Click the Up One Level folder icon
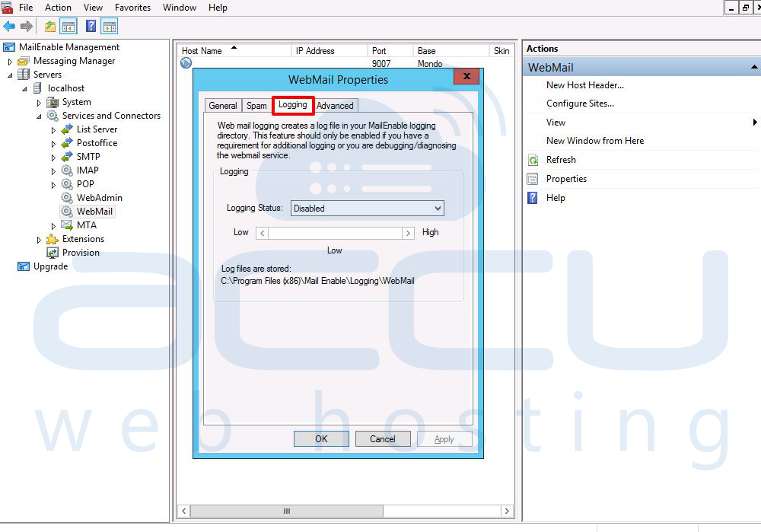The width and height of the screenshot is (761, 532). 49,26
